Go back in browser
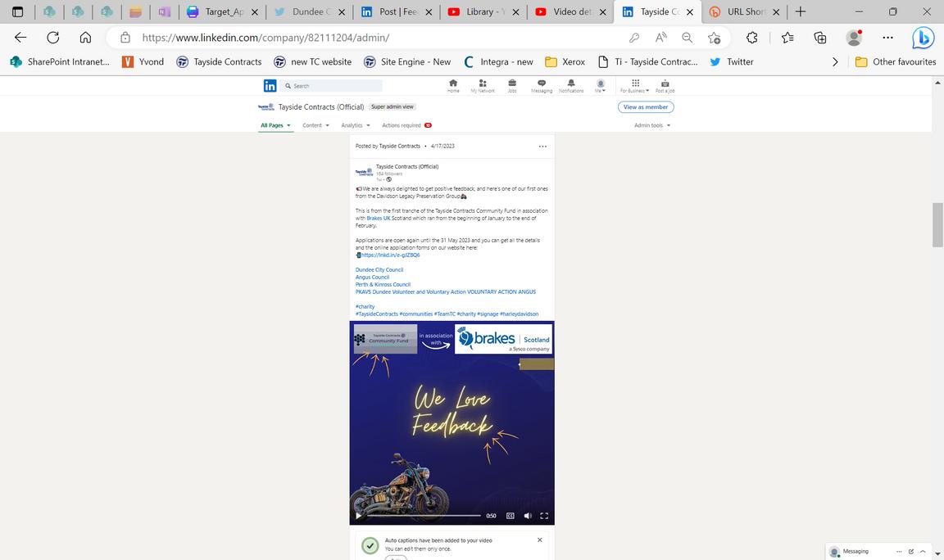 (x=20, y=38)
